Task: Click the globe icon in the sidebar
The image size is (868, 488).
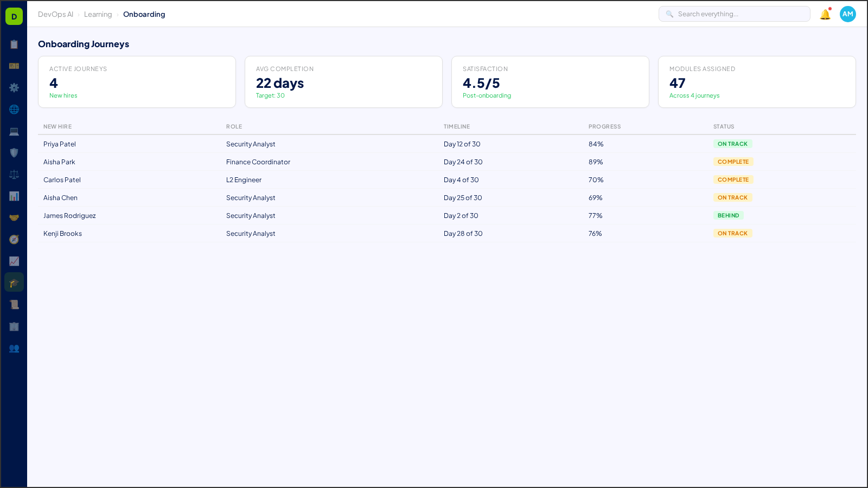Action: [14, 109]
